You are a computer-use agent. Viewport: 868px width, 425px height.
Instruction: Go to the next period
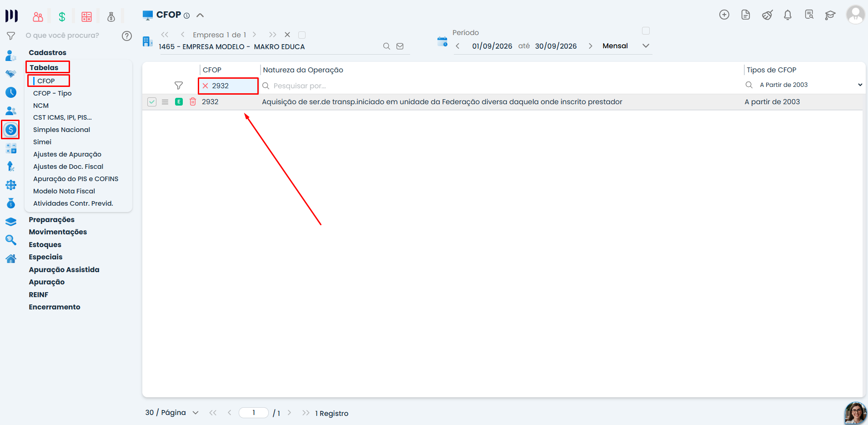[590, 46]
